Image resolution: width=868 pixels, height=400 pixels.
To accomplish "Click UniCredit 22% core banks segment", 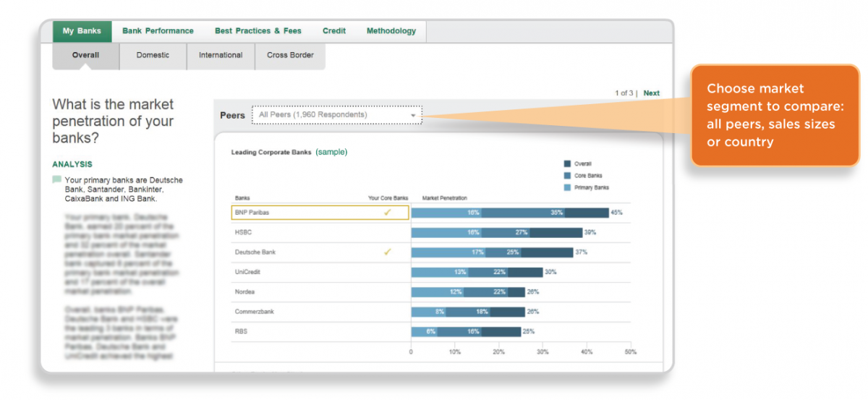I will pyautogui.click(x=489, y=272).
